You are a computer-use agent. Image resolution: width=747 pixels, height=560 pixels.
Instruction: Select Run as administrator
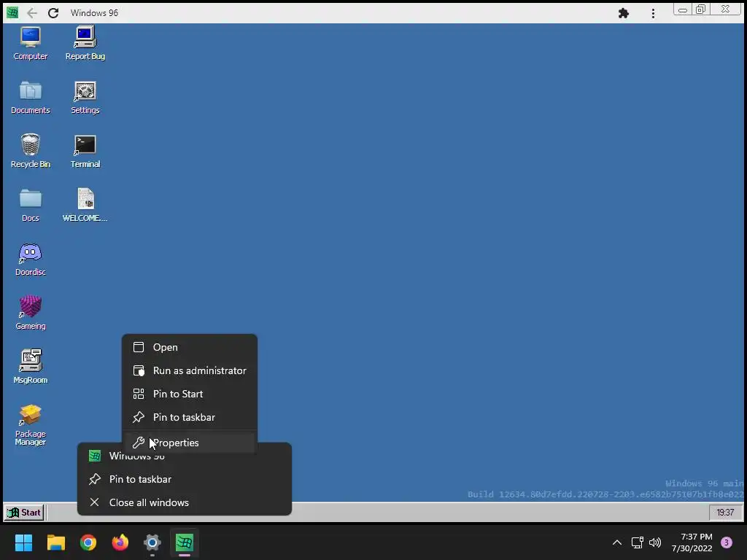(190, 370)
